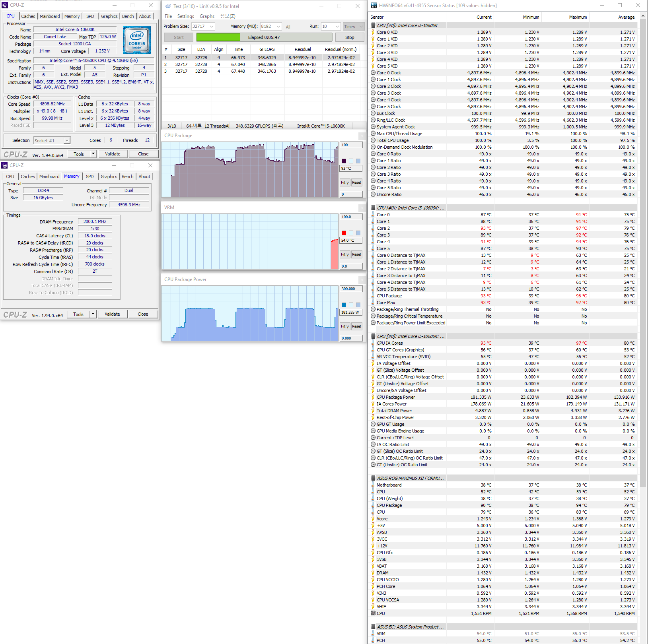This screenshot has width=648, height=644.
Task: Click the Maximum column header in HWiNFO
Action: click(578, 17)
